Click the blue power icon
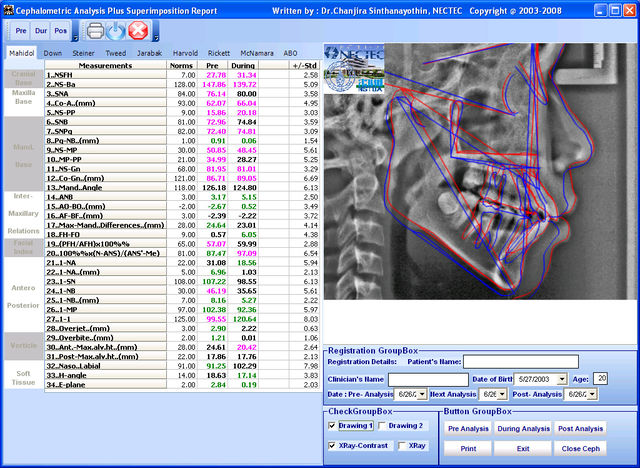The image size is (640, 468). (x=116, y=31)
